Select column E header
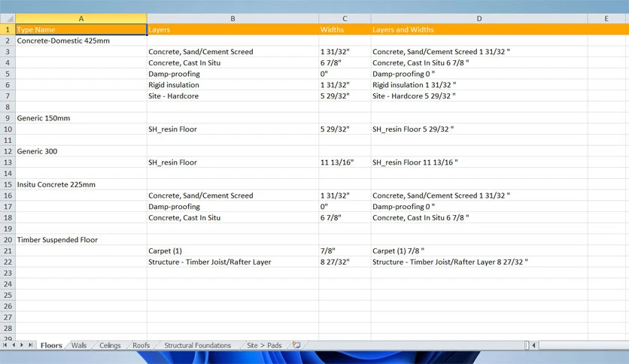Screen dimensions: 629x364 click(x=606, y=19)
